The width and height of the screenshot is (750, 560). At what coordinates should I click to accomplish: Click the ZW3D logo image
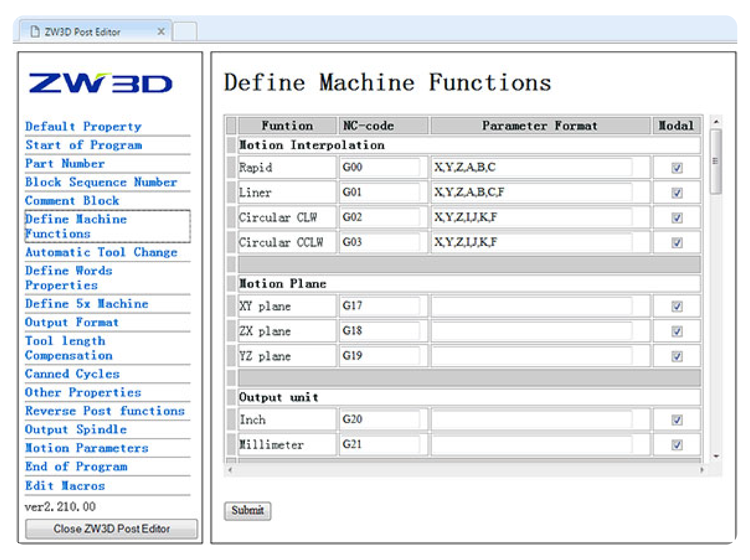[x=101, y=83]
